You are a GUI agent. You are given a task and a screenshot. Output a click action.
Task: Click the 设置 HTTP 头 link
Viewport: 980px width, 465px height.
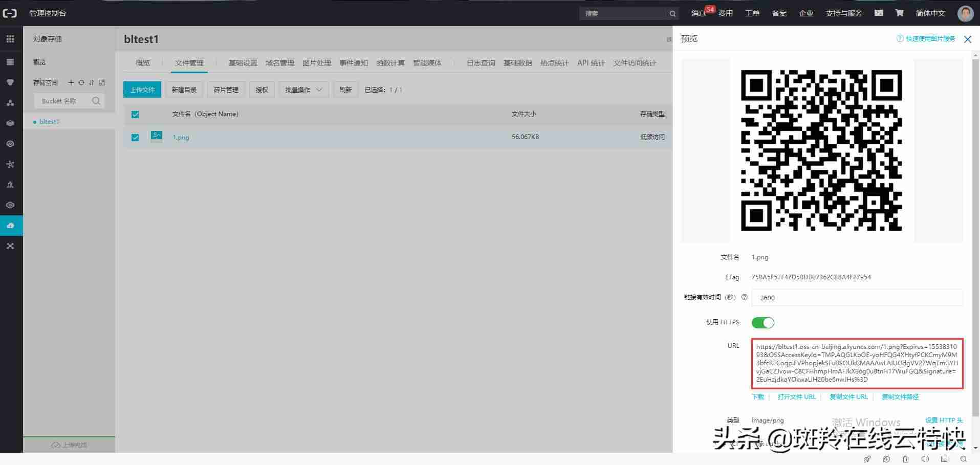pyautogui.click(x=944, y=420)
